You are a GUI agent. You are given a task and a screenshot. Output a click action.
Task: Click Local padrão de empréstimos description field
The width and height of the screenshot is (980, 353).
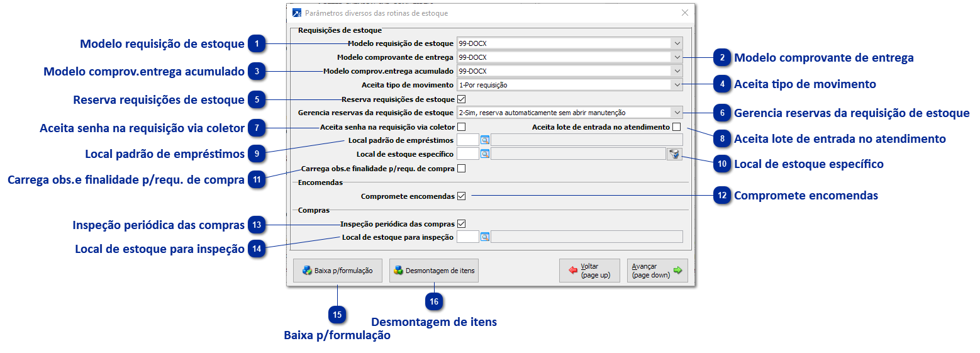point(586,140)
